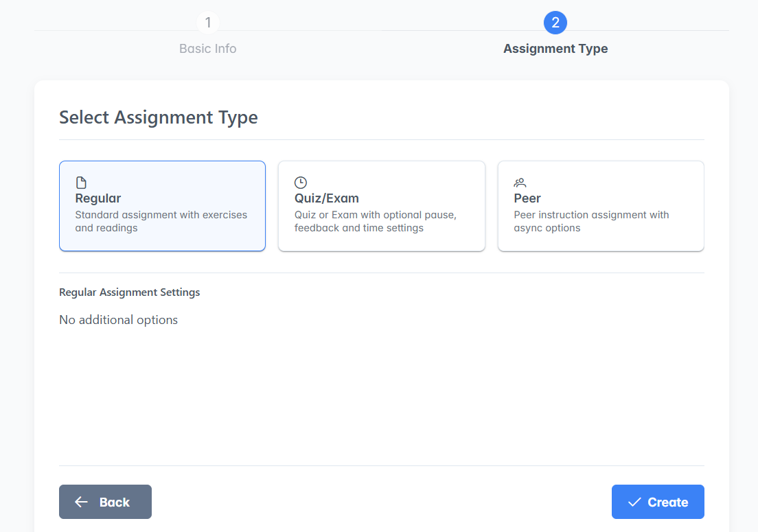Click the people icon on Peer card

520,183
